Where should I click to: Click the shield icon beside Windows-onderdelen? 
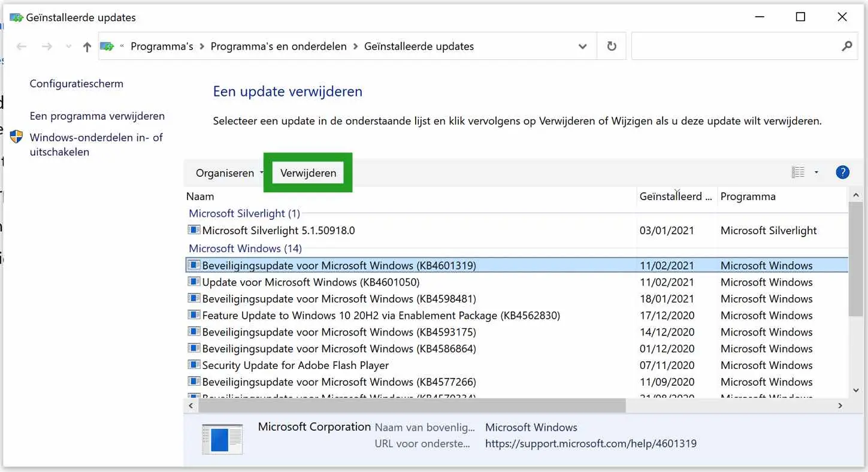click(x=17, y=137)
